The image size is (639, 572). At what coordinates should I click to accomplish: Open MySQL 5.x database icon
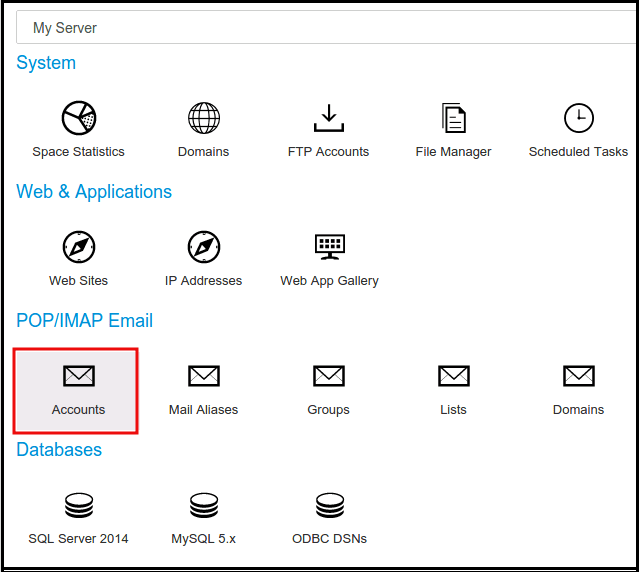click(x=204, y=505)
